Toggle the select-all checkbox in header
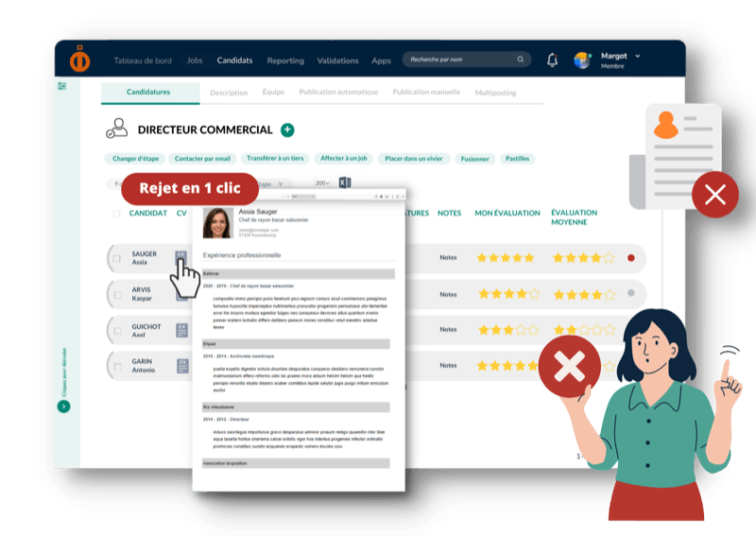The height and width of the screenshot is (536, 756). [x=116, y=214]
